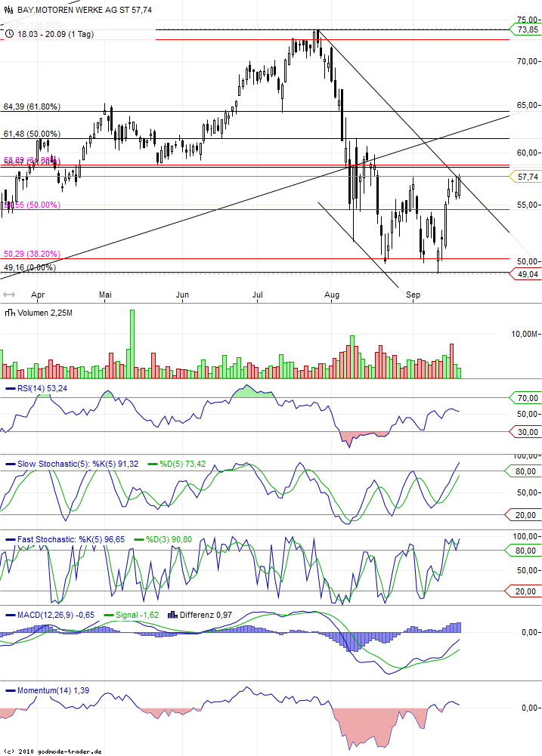Screen dimensions: 542x756
Task: Click the 65,00 price axis label
Action: (x=528, y=105)
